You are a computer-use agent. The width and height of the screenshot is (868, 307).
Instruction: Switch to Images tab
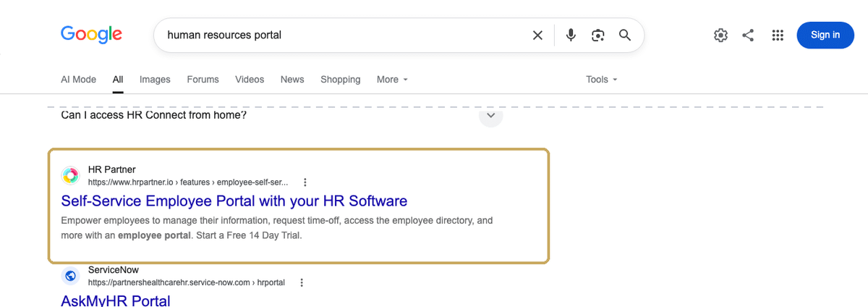point(155,80)
